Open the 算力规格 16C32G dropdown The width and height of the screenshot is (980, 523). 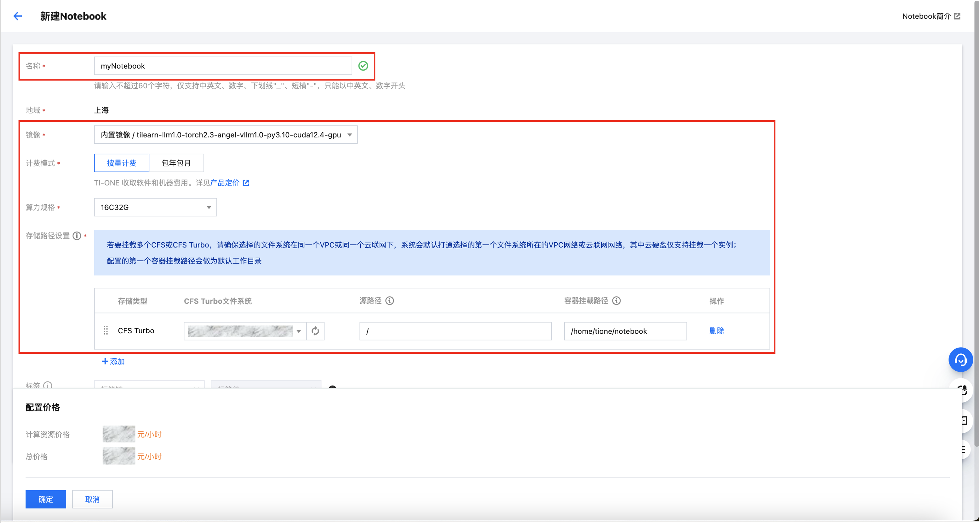(155, 208)
